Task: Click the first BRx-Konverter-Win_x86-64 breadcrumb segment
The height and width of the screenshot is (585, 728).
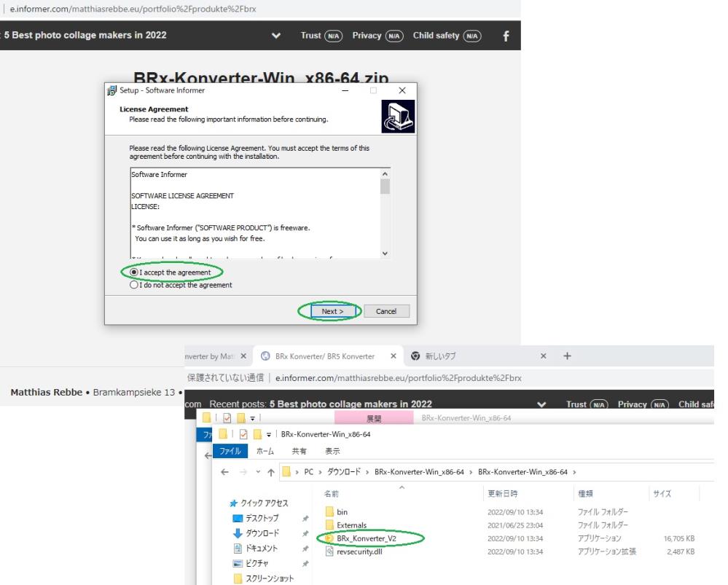Action: pyautogui.click(x=419, y=472)
